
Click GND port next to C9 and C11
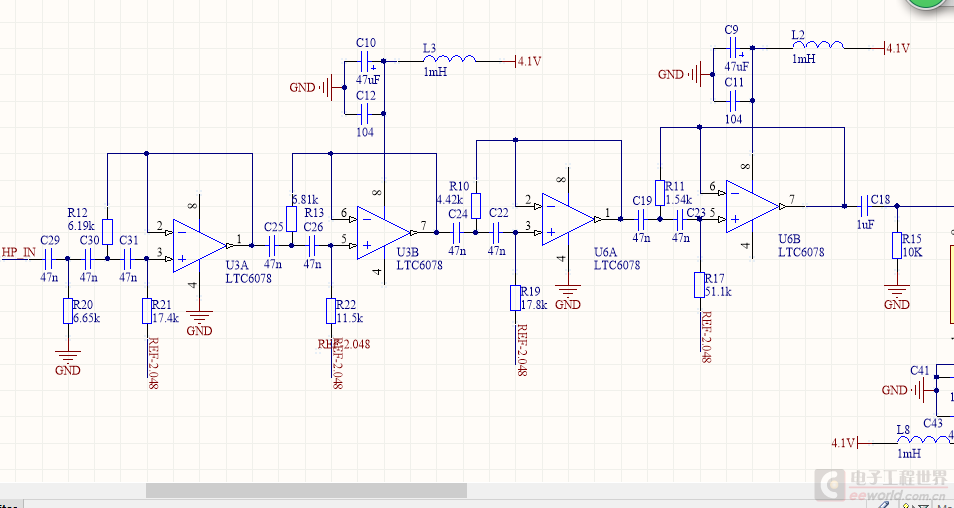(679, 74)
